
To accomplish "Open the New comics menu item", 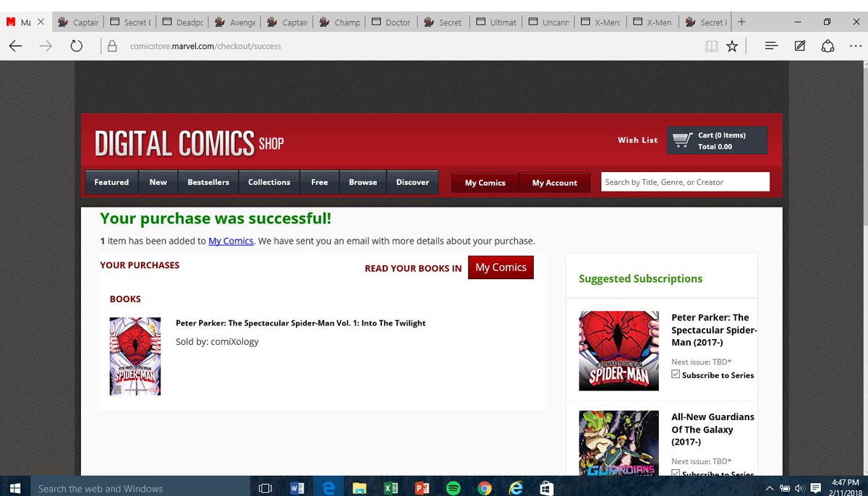I will pyautogui.click(x=158, y=182).
